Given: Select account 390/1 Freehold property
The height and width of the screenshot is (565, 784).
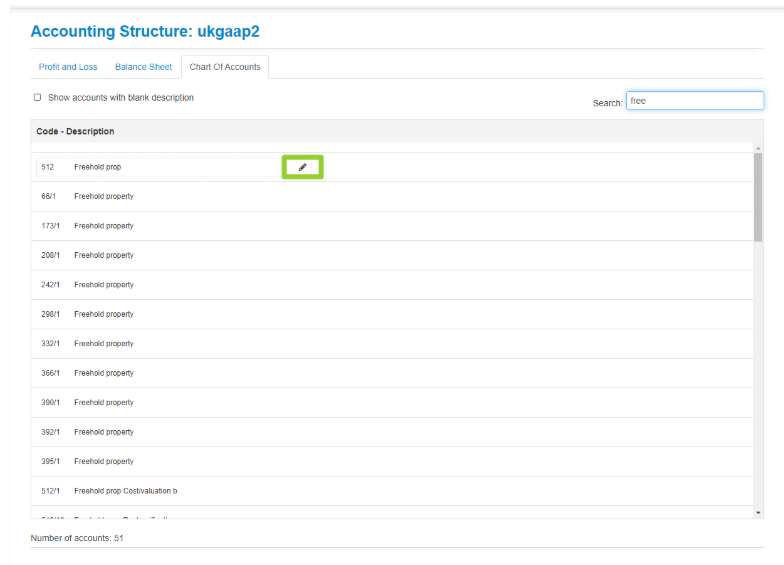Looking at the screenshot, I should click(103, 402).
